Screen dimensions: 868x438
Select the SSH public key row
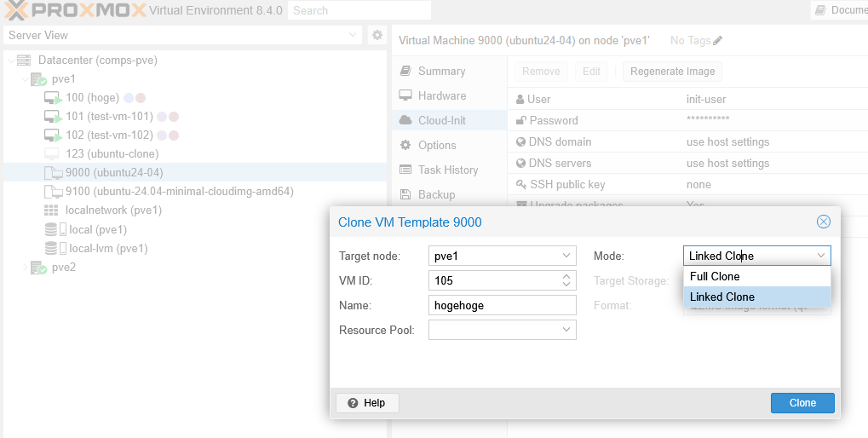point(687,184)
